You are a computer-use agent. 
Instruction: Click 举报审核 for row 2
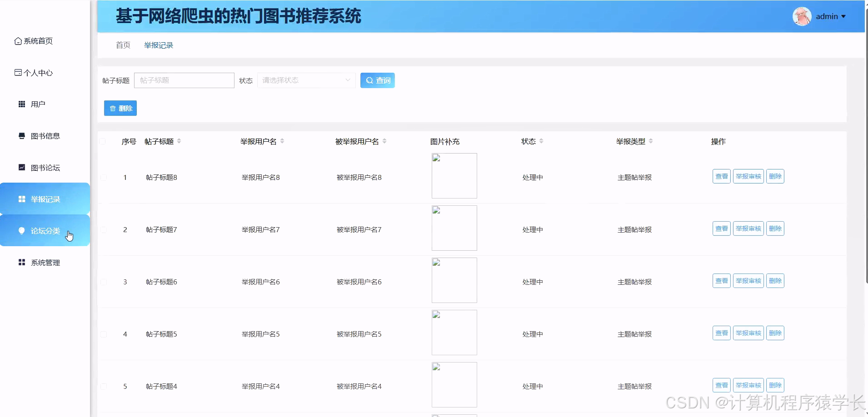[x=748, y=228]
